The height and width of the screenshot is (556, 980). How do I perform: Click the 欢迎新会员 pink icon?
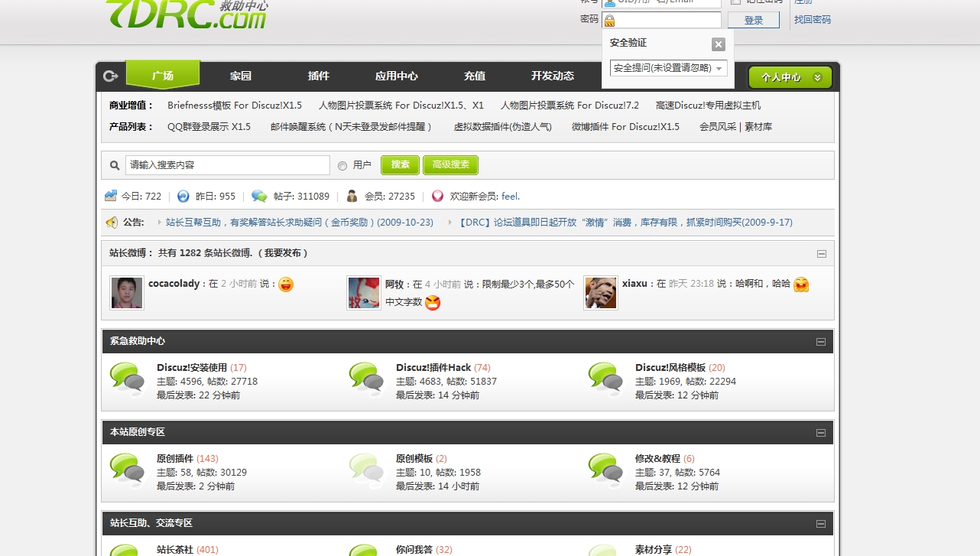[x=437, y=196]
